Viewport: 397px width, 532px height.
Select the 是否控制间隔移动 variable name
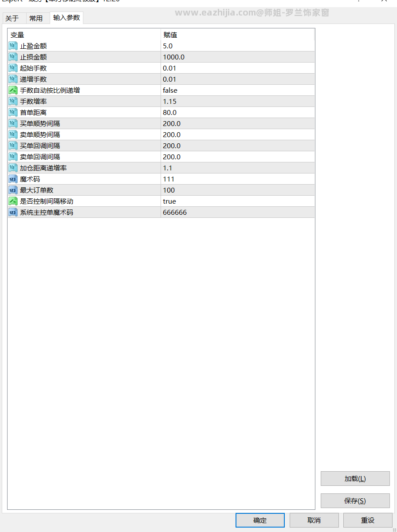point(47,201)
